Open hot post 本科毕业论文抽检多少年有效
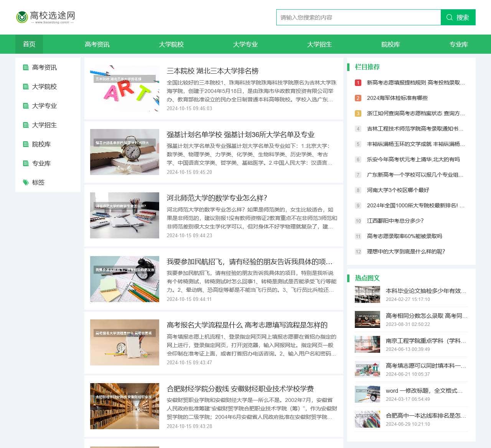Image resolution: width=491 pixels, height=448 pixels. click(x=426, y=291)
